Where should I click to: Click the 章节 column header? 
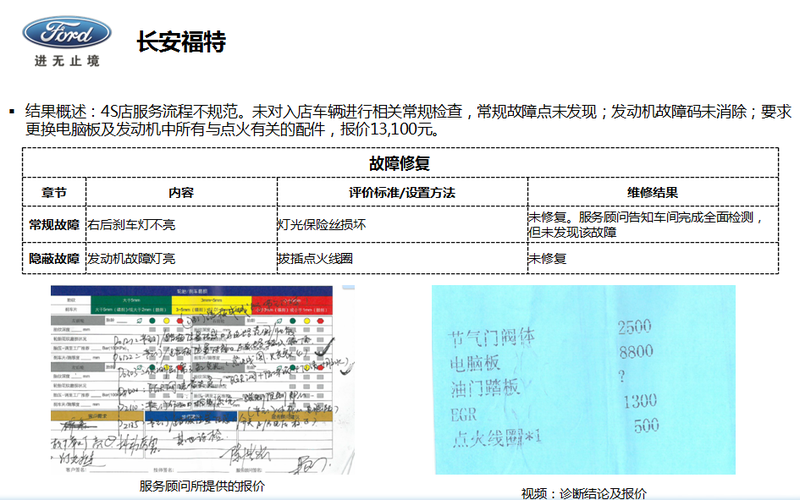pos(54,192)
